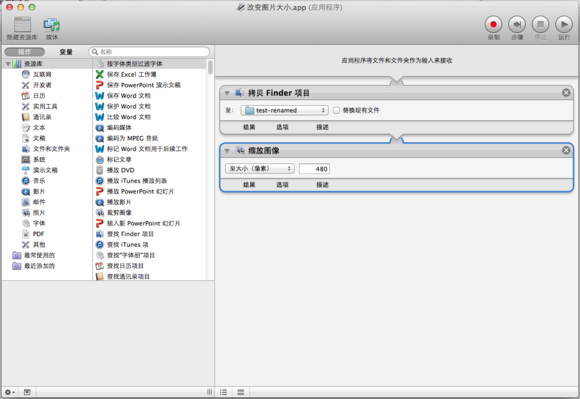580x399 pixels.
Task: Select the 保护 Word 文档 action
Action: [x=129, y=106]
